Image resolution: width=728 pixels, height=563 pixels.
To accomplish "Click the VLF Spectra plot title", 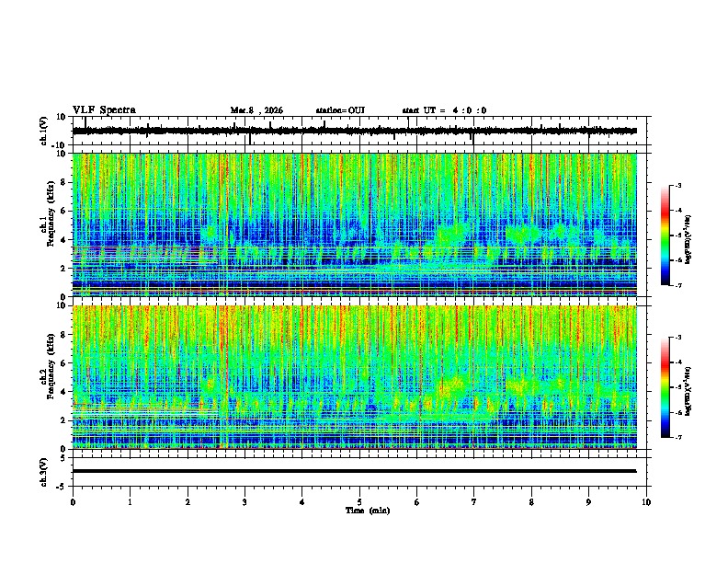I will point(104,110).
